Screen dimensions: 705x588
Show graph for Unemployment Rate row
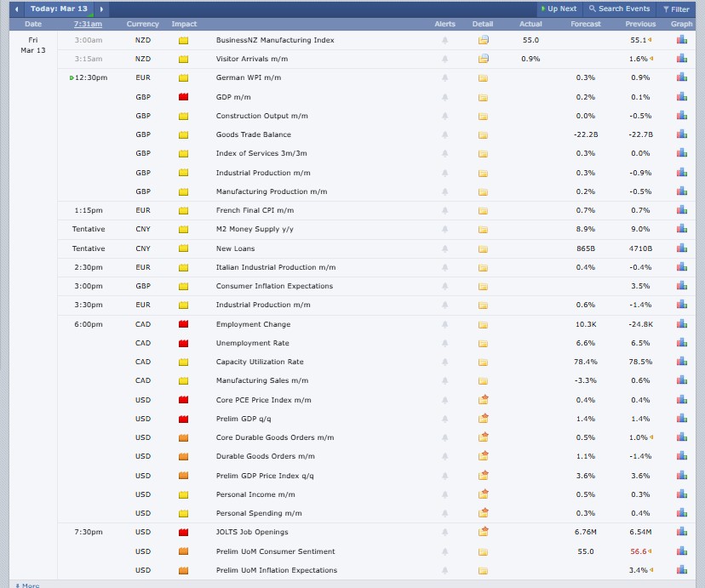(x=681, y=343)
